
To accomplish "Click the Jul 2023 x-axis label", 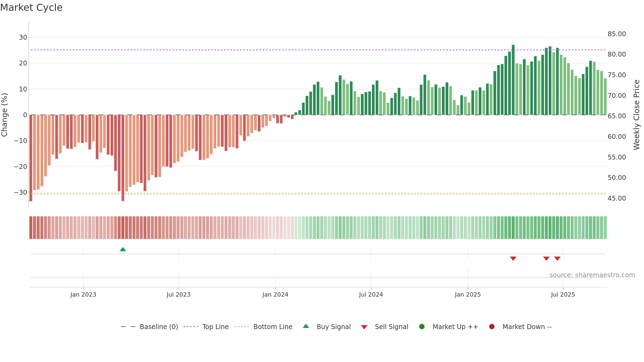I will 178,295.
